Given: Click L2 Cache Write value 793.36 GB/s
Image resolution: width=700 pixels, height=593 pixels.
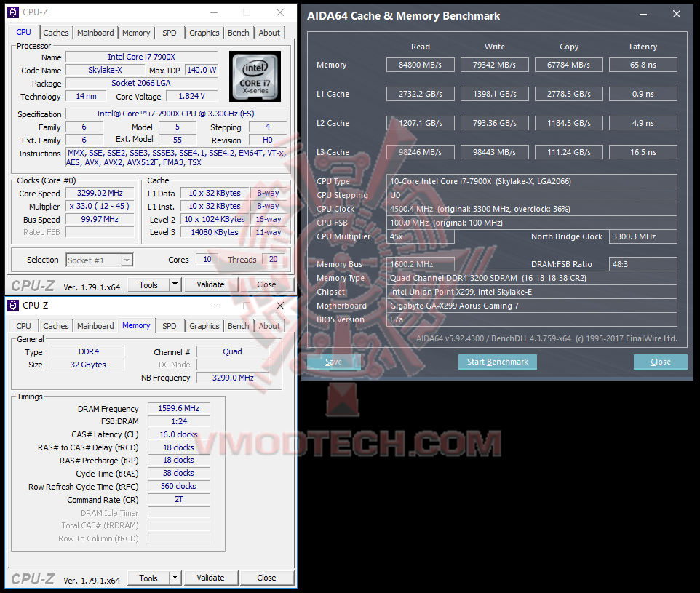Looking at the screenshot, I should (x=495, y=123).
